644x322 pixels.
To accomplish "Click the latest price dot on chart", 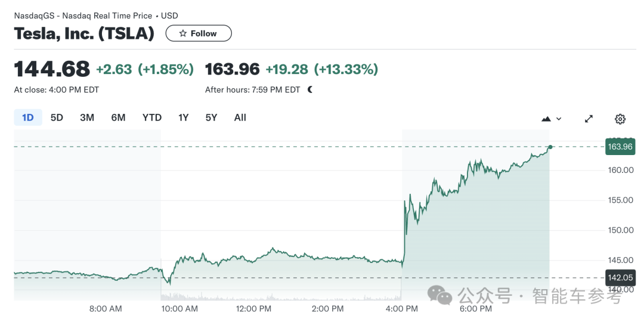I will (x=550, y=147).
